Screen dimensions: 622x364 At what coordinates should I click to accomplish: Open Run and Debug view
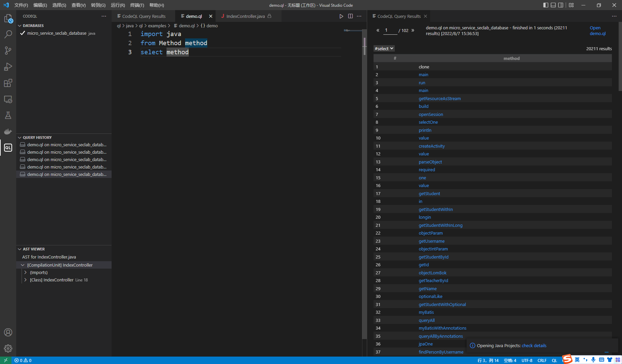pyautogui.click(x=8, y=67)
